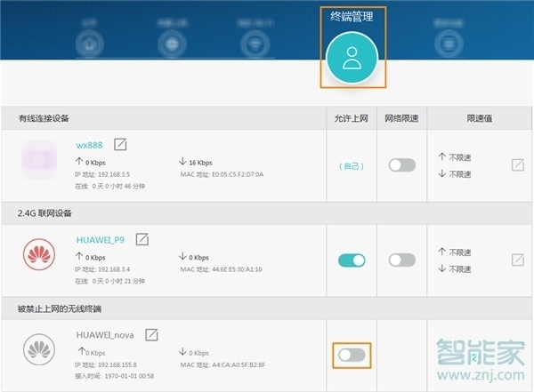This screenshot has width=534, height=392.
Task: Click the HUAWEI_P9 device name link
Action: 100,240
